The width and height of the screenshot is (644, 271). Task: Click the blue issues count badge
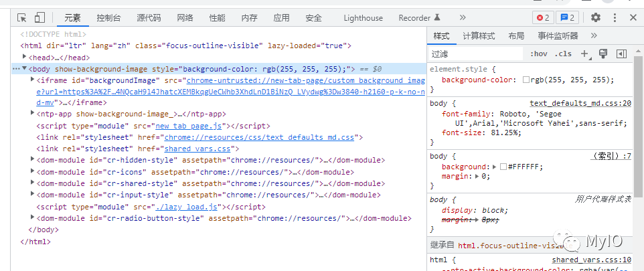[x=568, y=17]
